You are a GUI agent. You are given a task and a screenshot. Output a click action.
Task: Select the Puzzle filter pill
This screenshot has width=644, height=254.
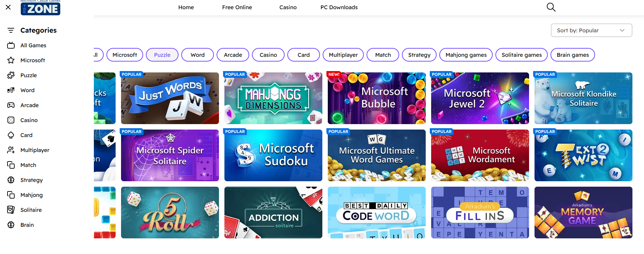pos(162,55)
